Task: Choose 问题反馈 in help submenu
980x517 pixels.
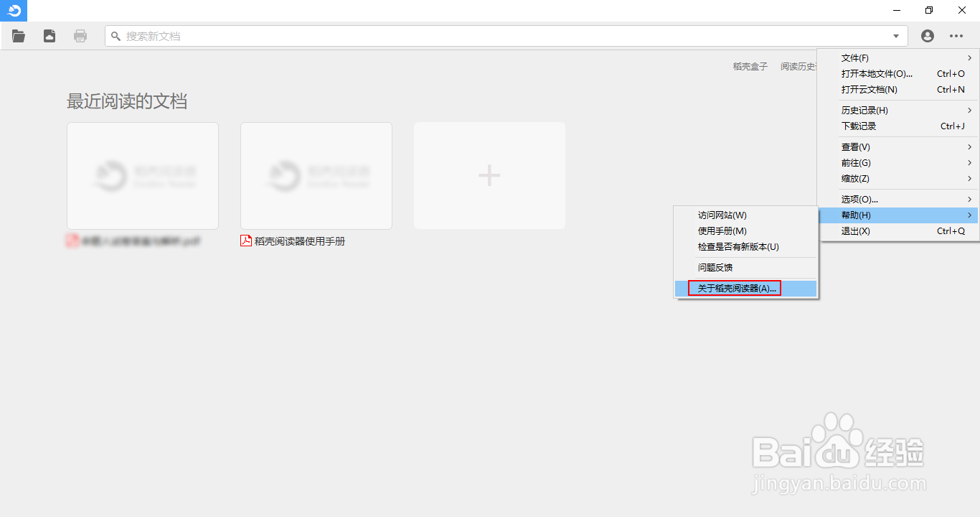Action: pyautogui.click(x=746, y=268)
